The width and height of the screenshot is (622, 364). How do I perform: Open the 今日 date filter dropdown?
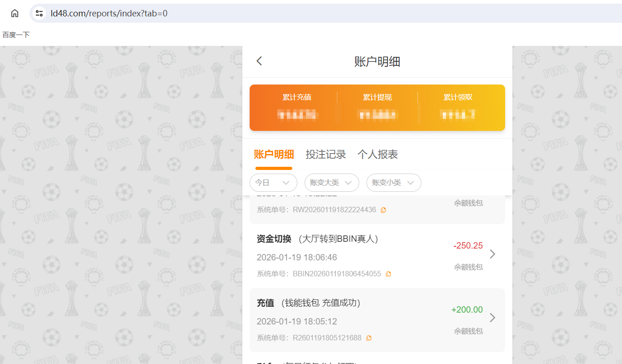coord(273,182)
